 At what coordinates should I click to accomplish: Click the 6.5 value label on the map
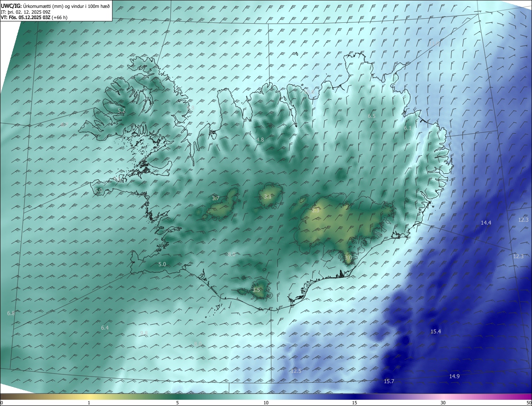point(372,116)
